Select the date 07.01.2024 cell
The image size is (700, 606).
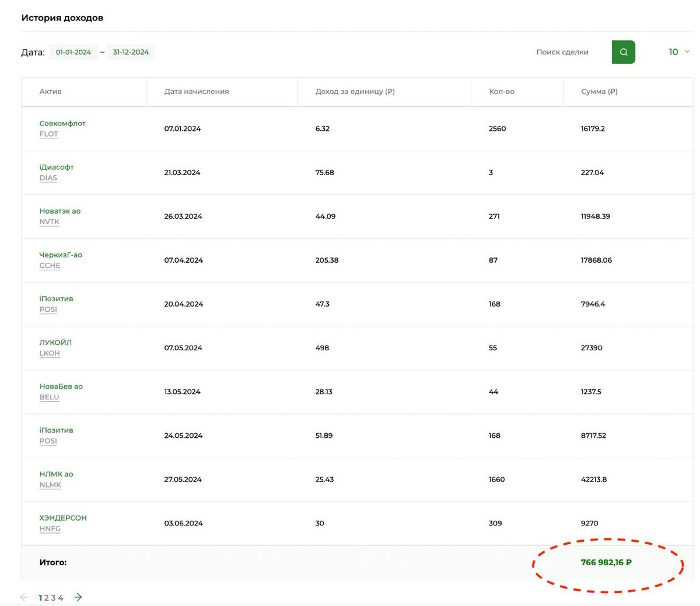(182, 129)
